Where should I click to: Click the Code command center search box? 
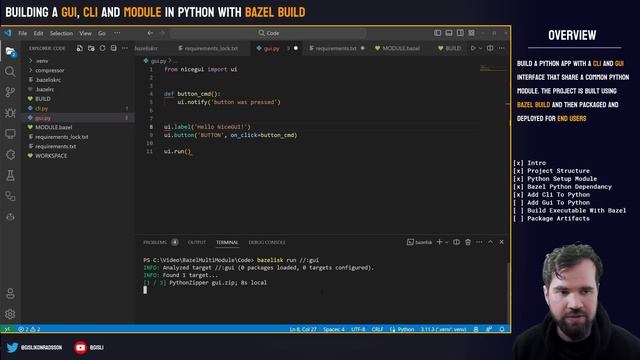pyautogui.click(x=268, y=33)
